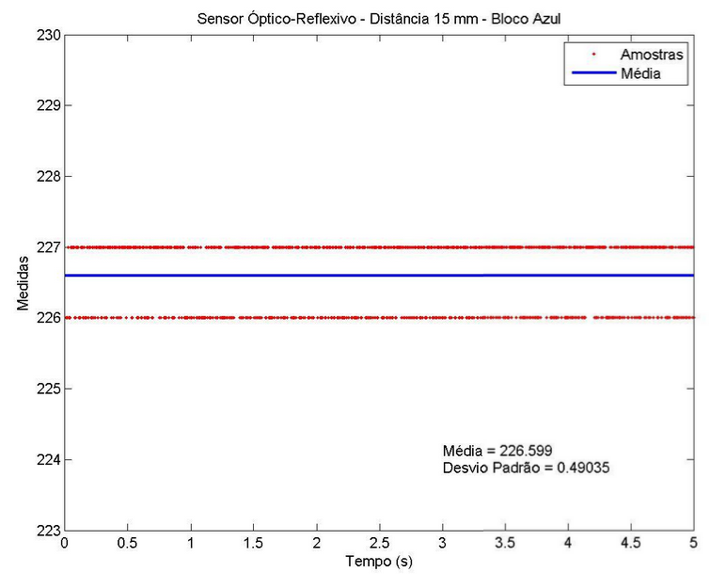This screenshot has height=588, width=726.
Task: Click the plot title 'Sensor Óptico-Reflexivo - Distância 15 mm - Bloco Azul'
Action: 379,19
